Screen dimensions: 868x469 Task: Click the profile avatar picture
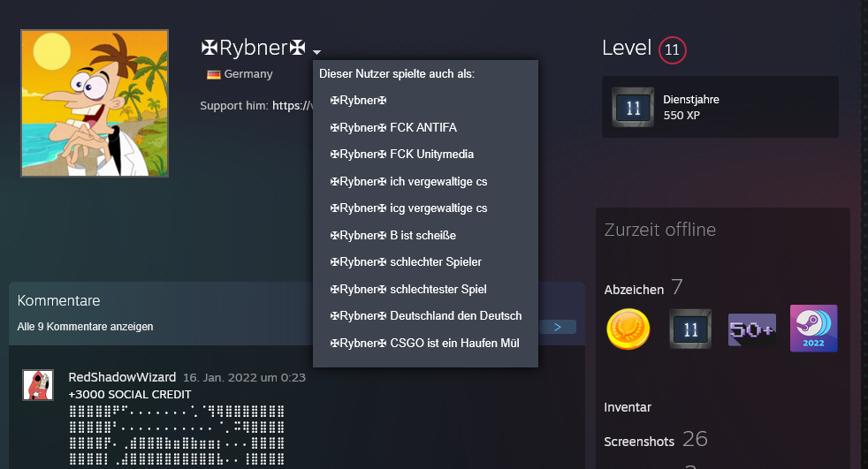click(x=95, y=103)
